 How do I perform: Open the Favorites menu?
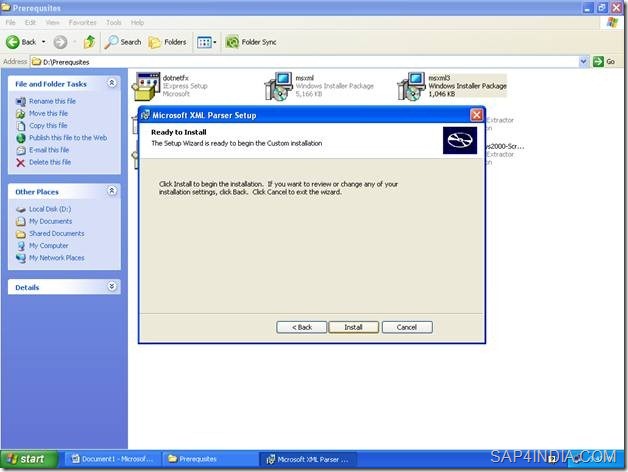(x=83, y=22)
